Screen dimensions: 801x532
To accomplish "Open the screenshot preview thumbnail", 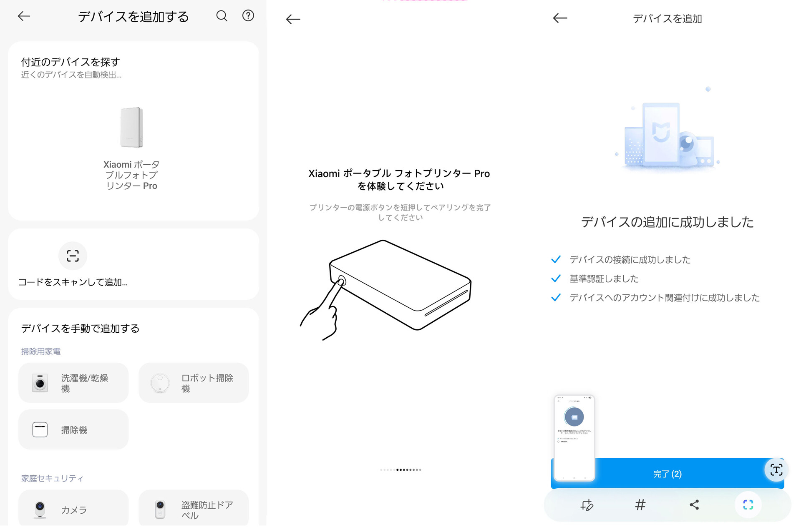I will tap(574, 438).
